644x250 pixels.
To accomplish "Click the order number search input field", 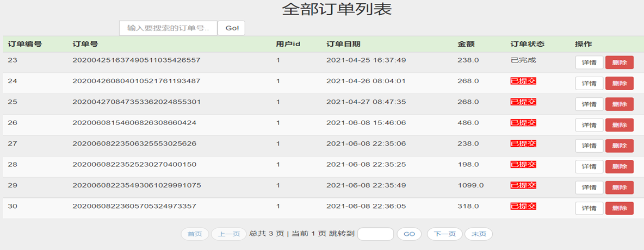I will [x=168, y=28].
